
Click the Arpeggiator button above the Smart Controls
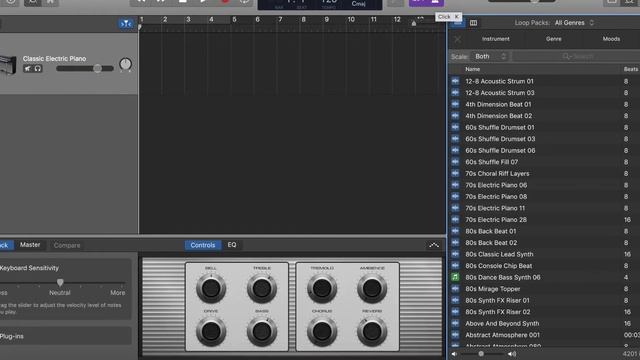click(433, 245)
